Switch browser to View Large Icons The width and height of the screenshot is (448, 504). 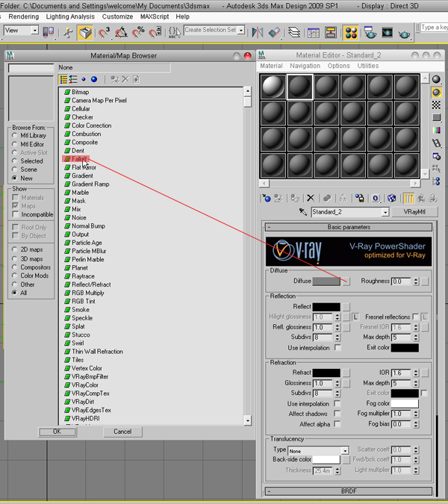94,79
